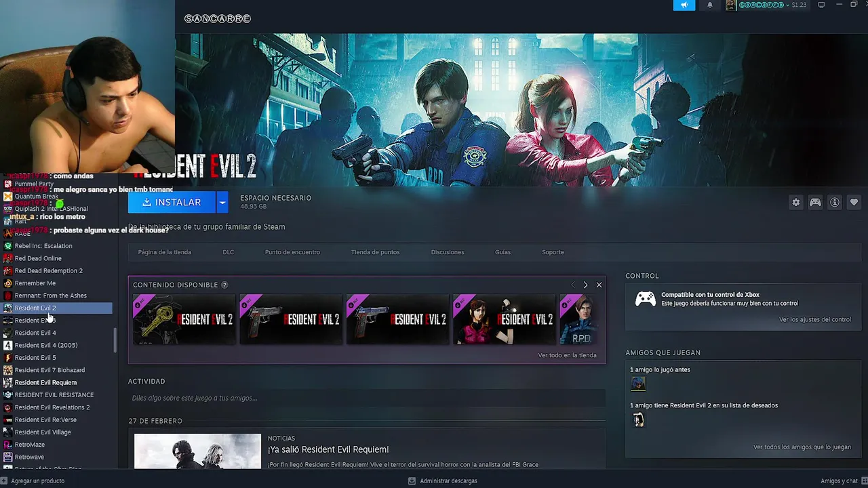Click the Red Dead Online game icon
This screenshot has width=868, height=488.
[7, 258]
